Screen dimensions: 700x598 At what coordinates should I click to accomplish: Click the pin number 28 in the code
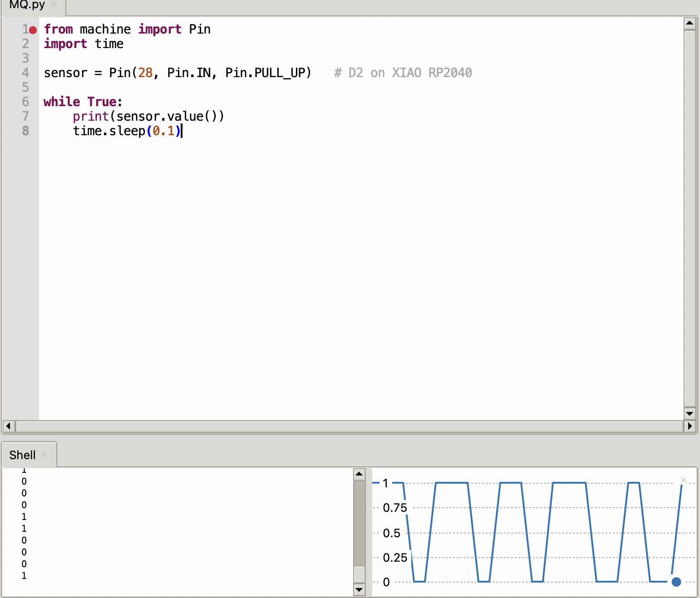[x=145, y=73]
